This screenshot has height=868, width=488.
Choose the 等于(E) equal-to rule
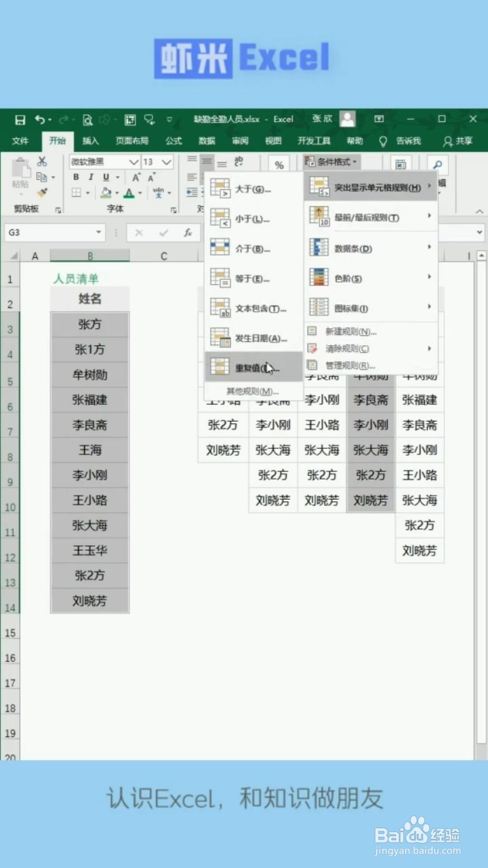(254, 278)
